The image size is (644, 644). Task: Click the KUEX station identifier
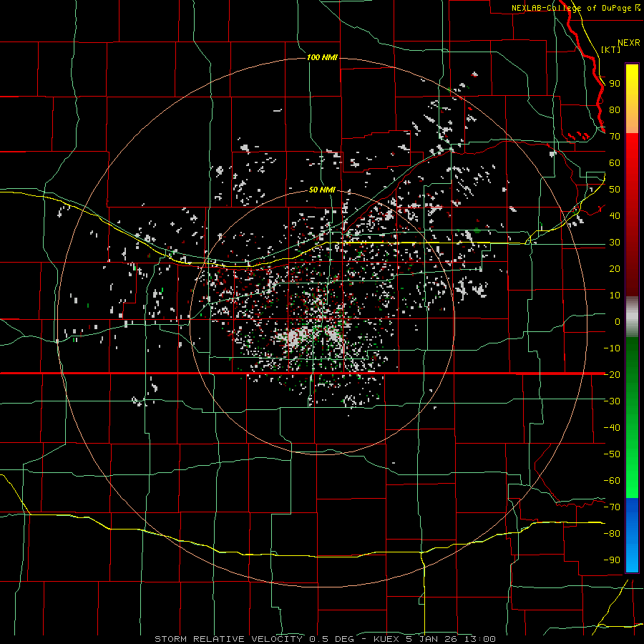[x=386, y=639]
